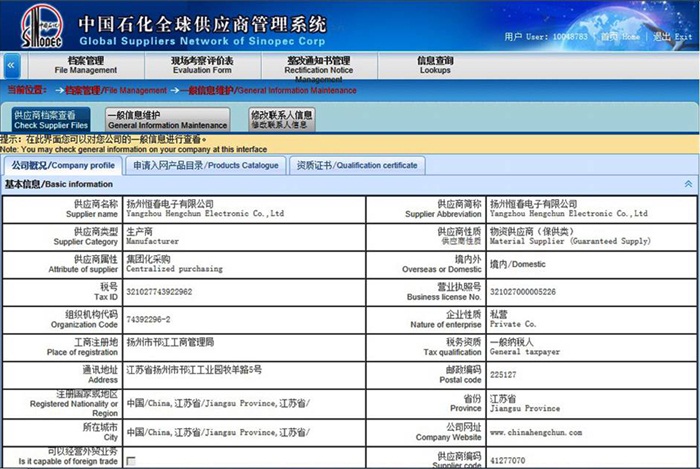Screen dimensions: 700x469
Task: Click Jiangsu Province value in Province row
Action: point(525,403)
